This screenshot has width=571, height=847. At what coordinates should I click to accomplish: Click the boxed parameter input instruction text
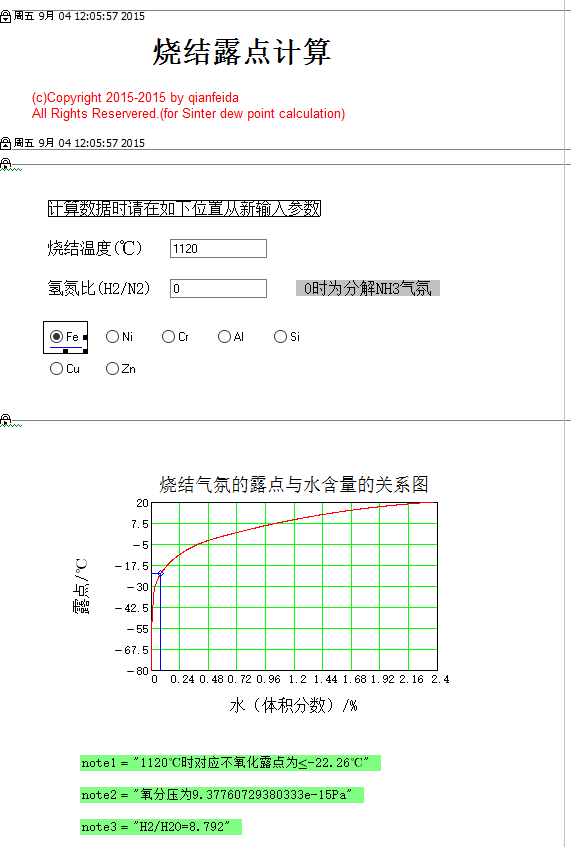pos(185,209)
